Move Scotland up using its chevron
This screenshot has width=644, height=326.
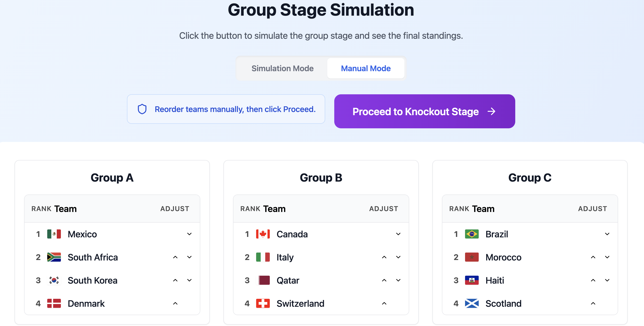pos(593,303)
